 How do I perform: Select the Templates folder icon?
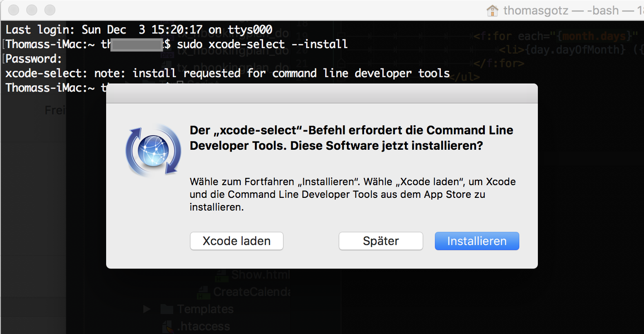coord(167,309)
